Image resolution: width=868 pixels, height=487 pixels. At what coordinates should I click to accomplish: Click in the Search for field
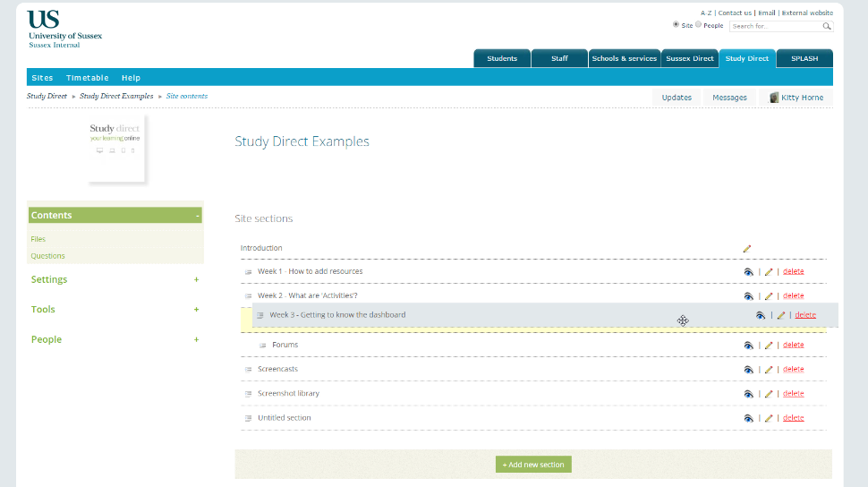click(x=775, y=26)
